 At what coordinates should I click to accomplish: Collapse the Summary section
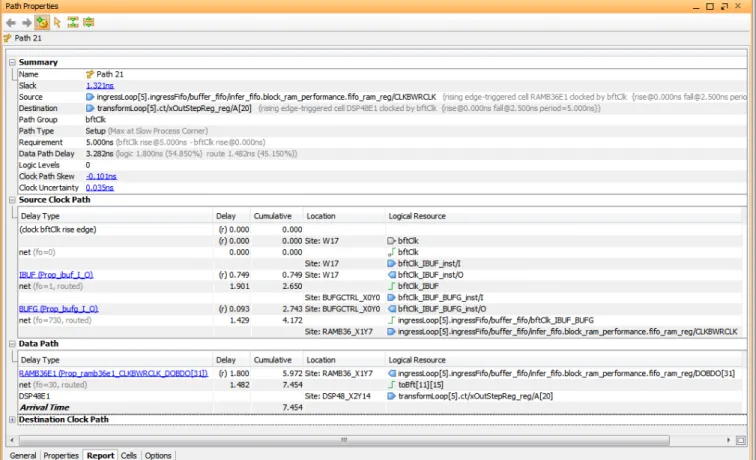click(12, 63)
